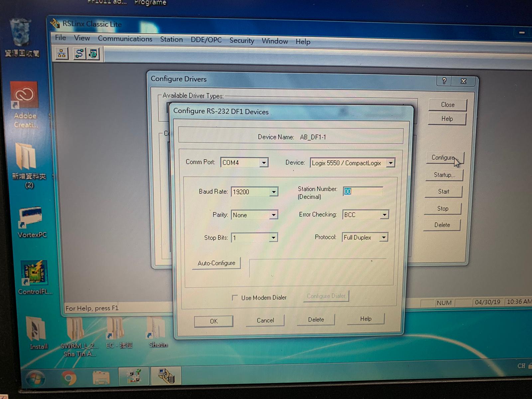Click the Station Number input field

coord(363,192)
